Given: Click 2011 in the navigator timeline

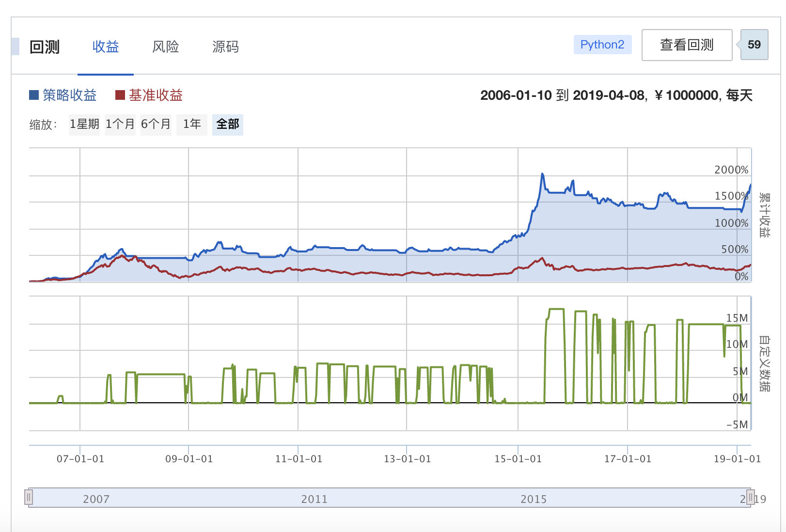Looking at the screenshot, I should (x=314, y=499).
